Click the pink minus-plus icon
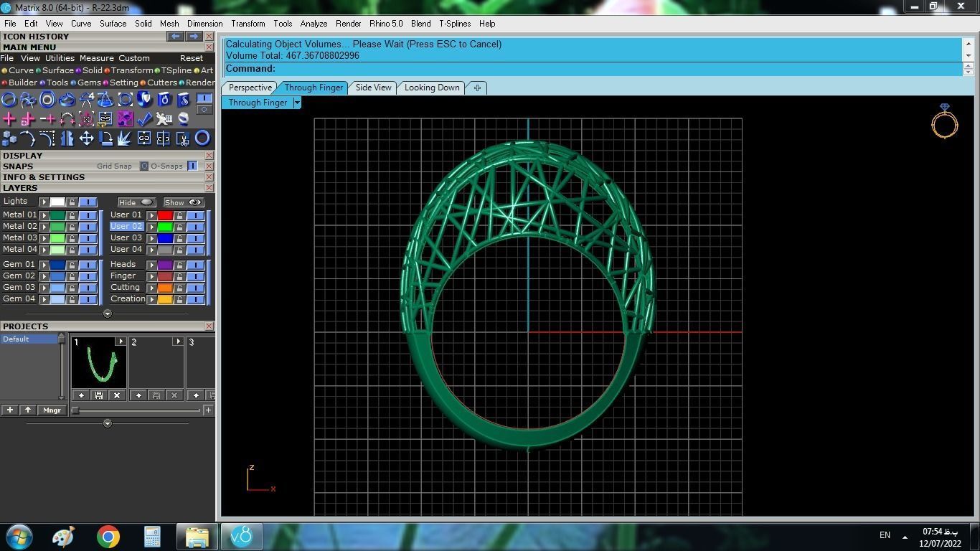980x551 pixels. point(47,118)
